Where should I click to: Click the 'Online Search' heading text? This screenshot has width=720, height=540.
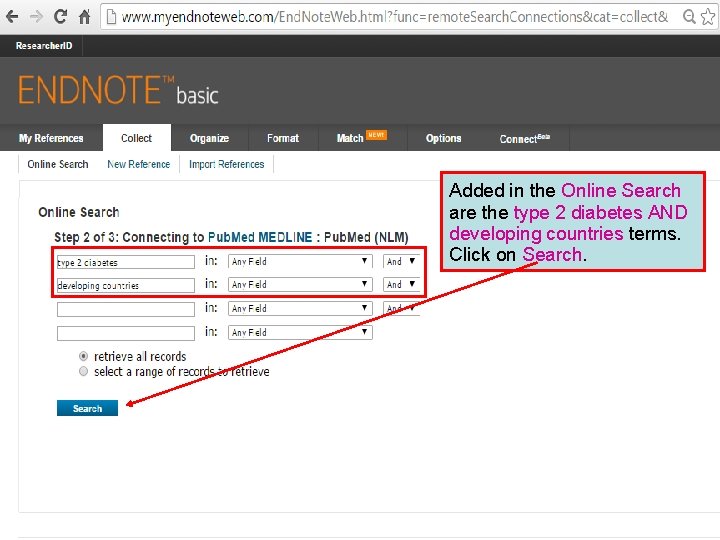click(79, 212)
